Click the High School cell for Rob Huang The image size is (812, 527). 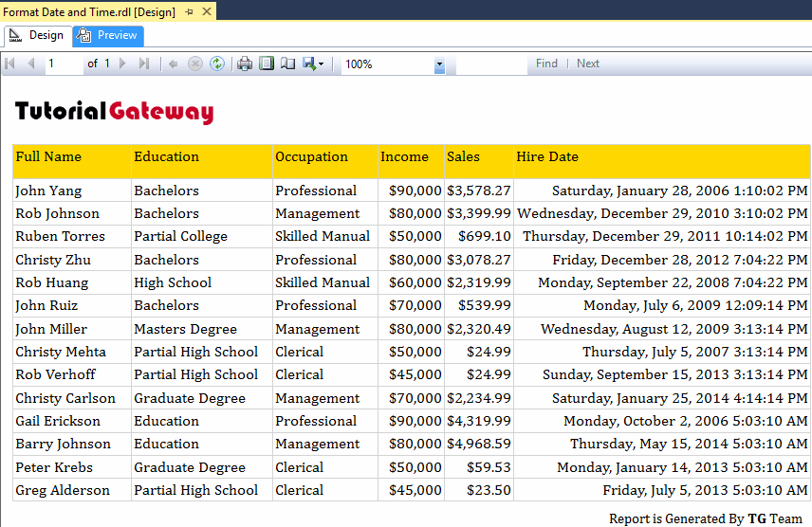(202, 282)
